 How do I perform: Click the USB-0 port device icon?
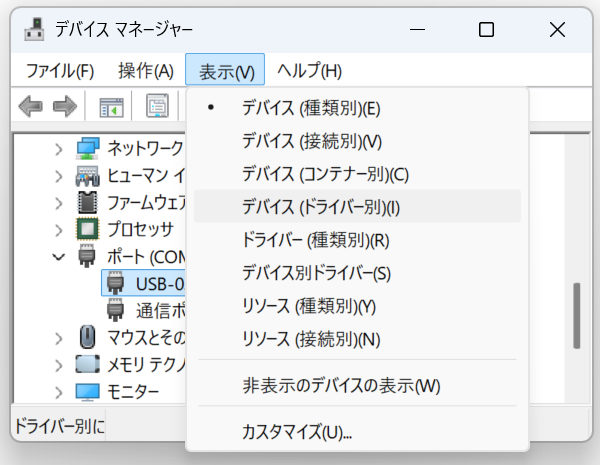click(115, 283)
